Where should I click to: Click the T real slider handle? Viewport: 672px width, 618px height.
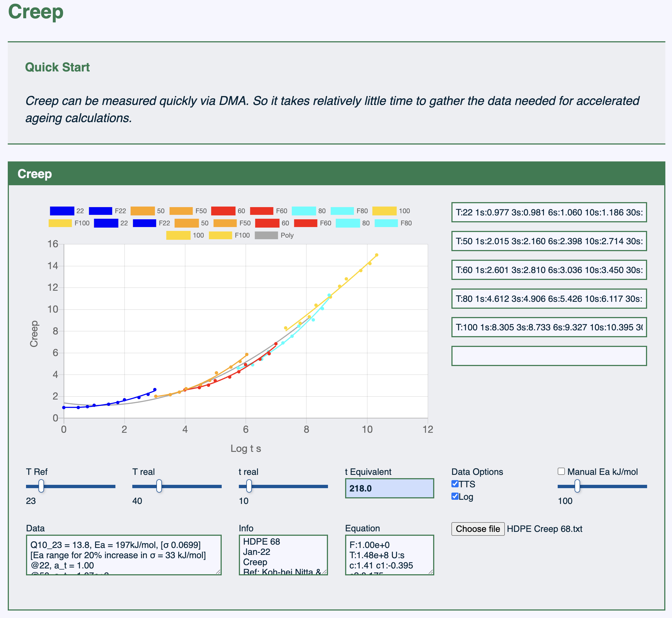click(x=159, y=486)
